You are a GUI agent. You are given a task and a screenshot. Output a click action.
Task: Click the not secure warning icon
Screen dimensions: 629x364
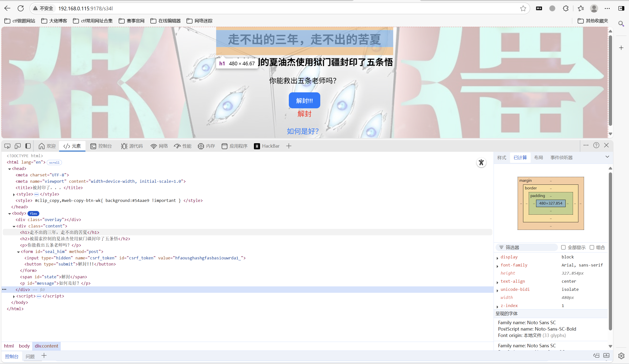point(35,9)
